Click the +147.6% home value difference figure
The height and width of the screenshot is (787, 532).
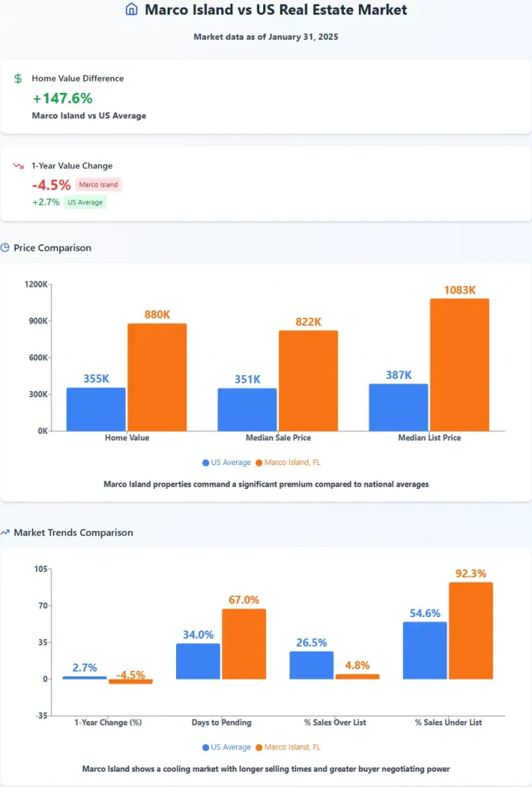click(x=62, y=98)
